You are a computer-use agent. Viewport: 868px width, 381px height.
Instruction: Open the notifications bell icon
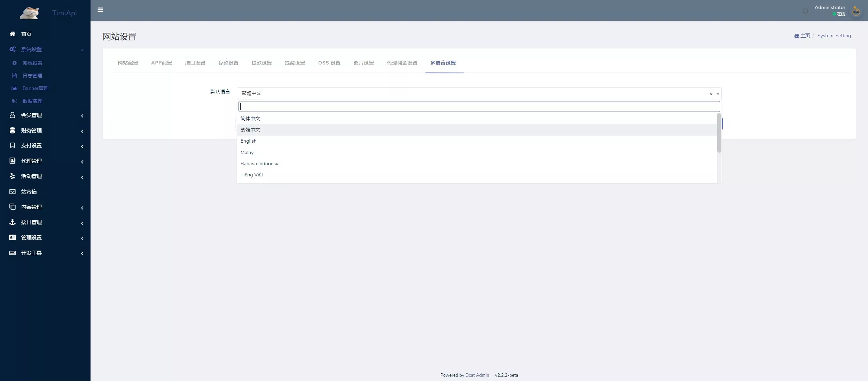tap(805, 11)
